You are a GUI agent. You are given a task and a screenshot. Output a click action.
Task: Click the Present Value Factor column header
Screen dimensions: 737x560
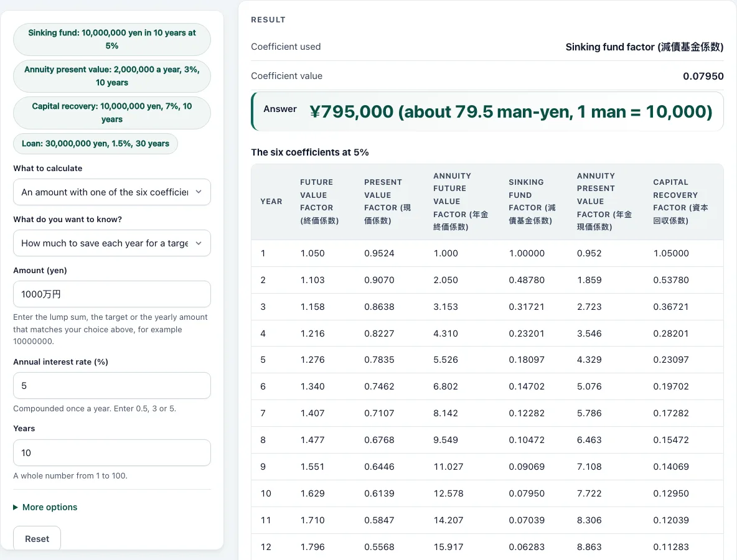(388, 201)
